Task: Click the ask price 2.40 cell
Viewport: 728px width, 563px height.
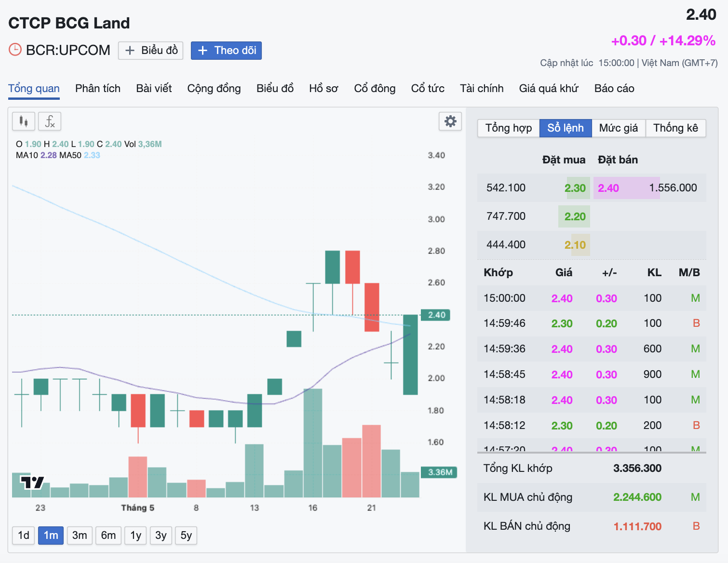Action: tap(608, 188)
